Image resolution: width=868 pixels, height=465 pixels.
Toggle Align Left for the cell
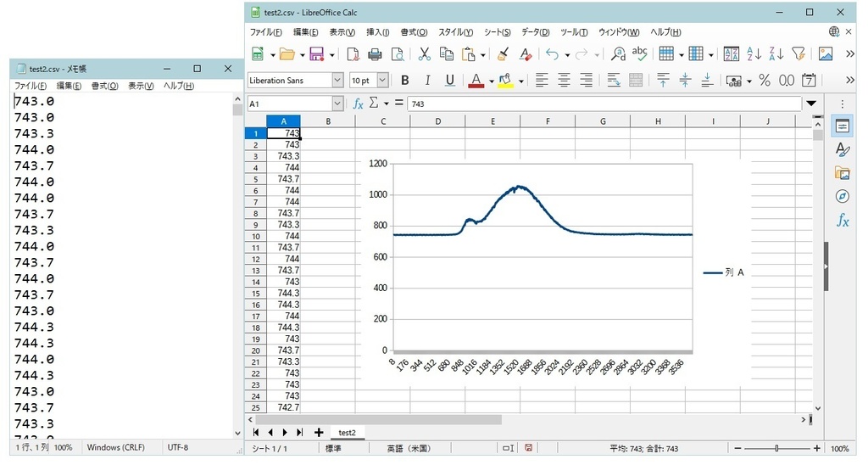coord(542,81)
